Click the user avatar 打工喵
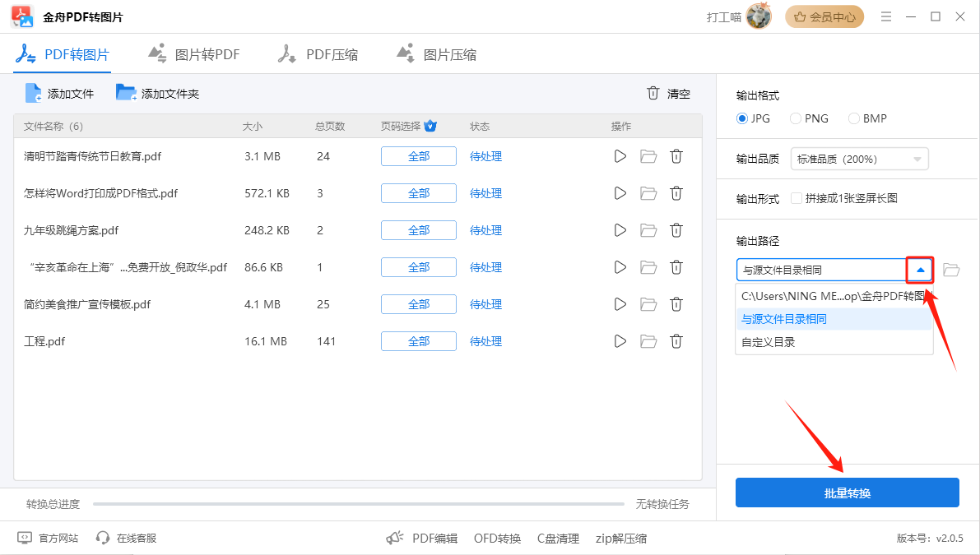Image resolution: width=980 pixels, height=555 pixels. [759, 17]
